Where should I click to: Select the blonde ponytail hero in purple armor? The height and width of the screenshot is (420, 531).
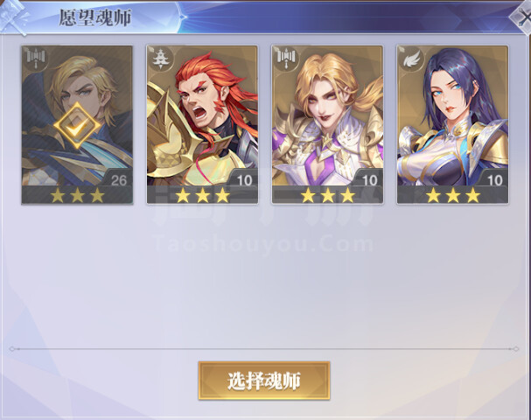(327, 124)
